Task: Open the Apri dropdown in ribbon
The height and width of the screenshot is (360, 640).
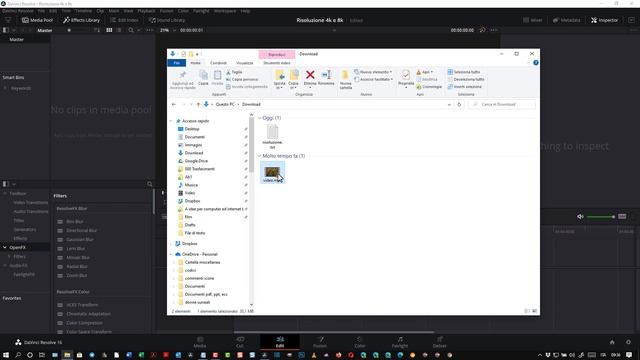Action: point(424,72)
